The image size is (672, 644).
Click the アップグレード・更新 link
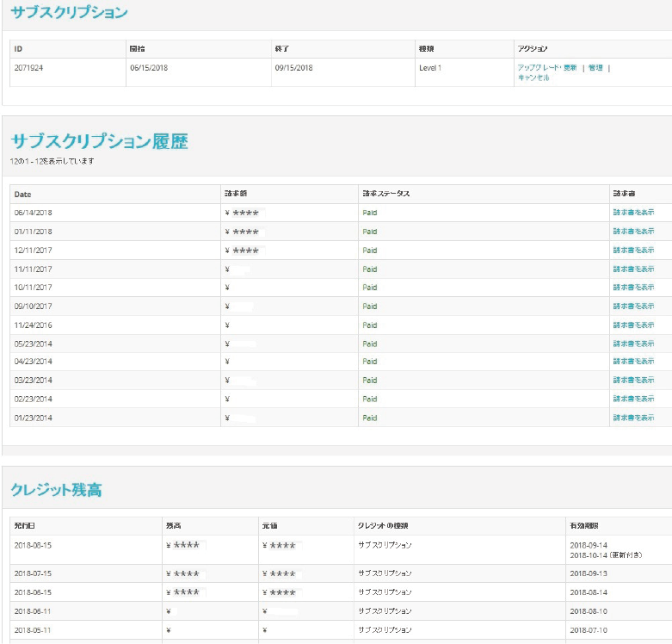[546, 67]
